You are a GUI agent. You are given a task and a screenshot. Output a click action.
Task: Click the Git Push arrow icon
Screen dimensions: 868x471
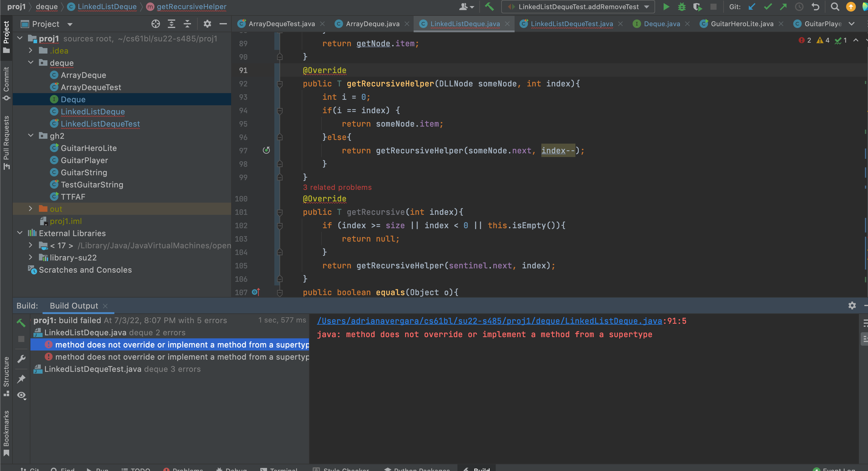tap(783, 7)
